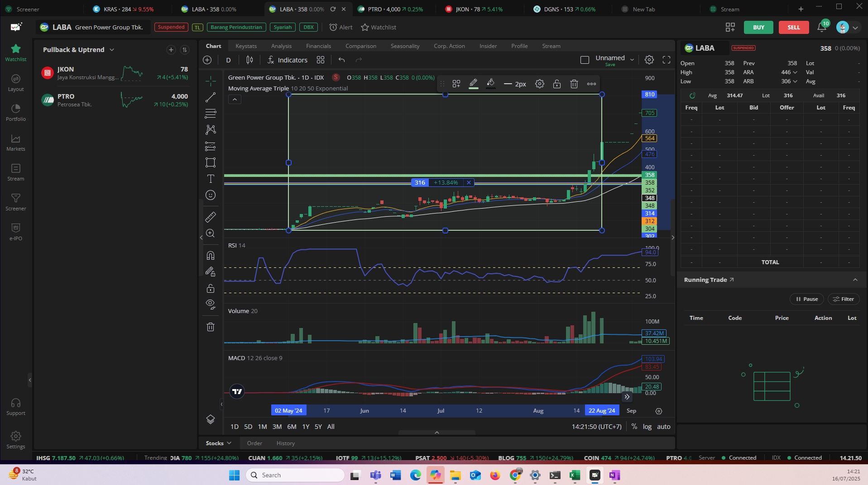The image size is (868, 485).
Task: Select the crosshair cursor tool
Action: 211,81
